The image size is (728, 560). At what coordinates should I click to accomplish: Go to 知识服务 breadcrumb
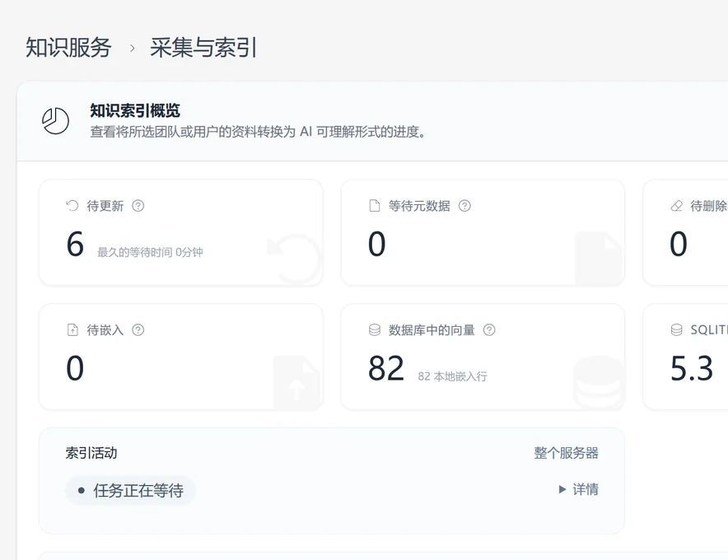point(68,48)
